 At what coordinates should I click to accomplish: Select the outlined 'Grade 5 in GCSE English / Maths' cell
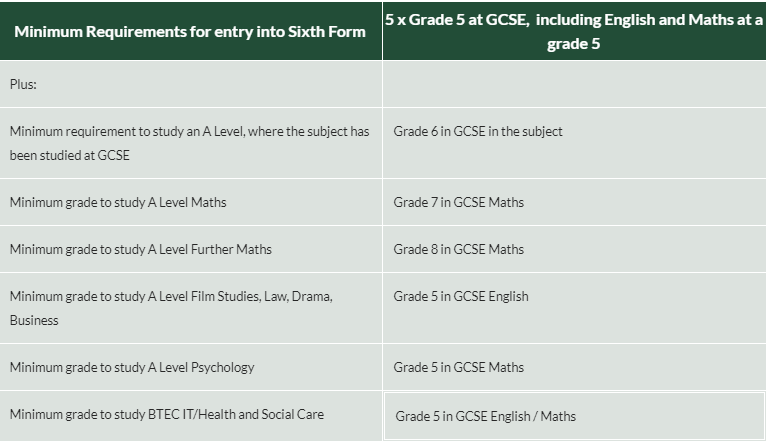tap(574, 416)
